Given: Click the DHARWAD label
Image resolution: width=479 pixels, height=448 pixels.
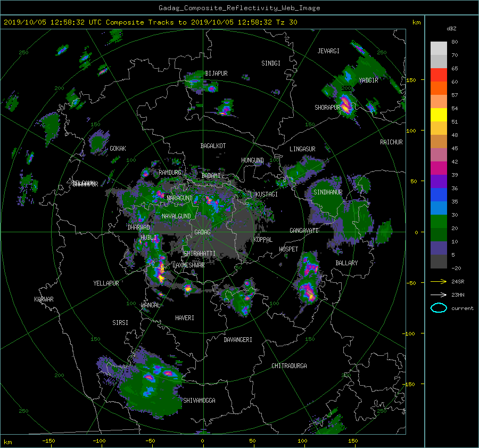Looking at the screenshot, I should coord(138,227).
